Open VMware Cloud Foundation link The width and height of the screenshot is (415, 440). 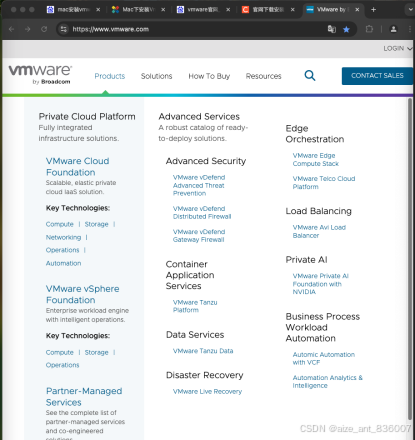(x=77, y=166)
